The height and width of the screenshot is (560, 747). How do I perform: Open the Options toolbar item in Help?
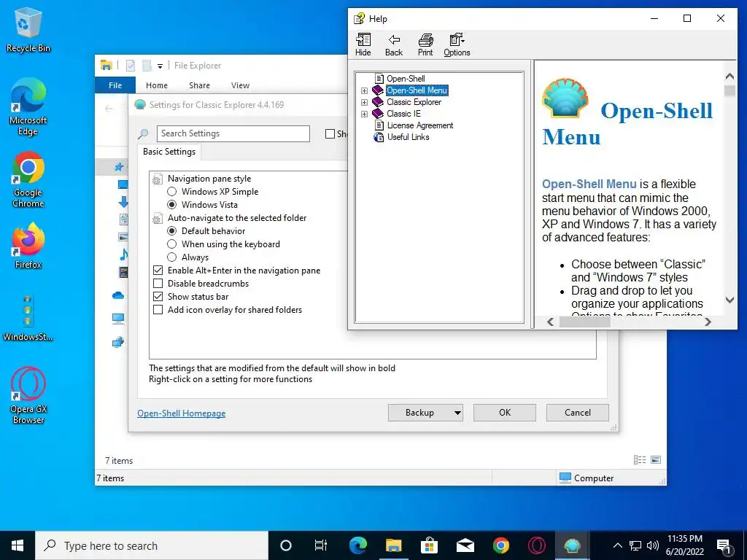click(457, 44)
